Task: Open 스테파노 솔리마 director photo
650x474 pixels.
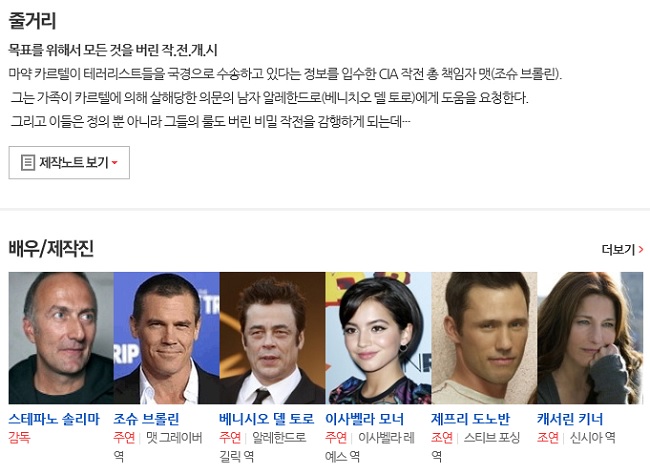Action: click(61, 338)
